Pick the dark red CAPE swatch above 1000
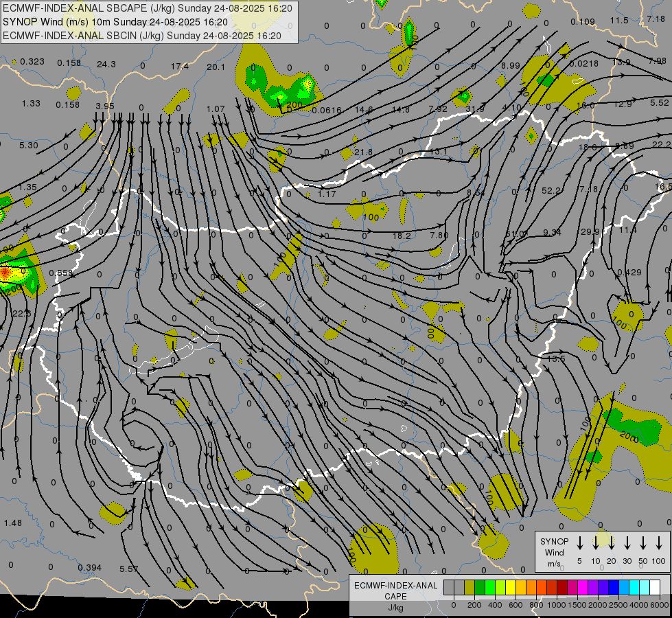Screen dimensions: 672x618 (562, 588)
